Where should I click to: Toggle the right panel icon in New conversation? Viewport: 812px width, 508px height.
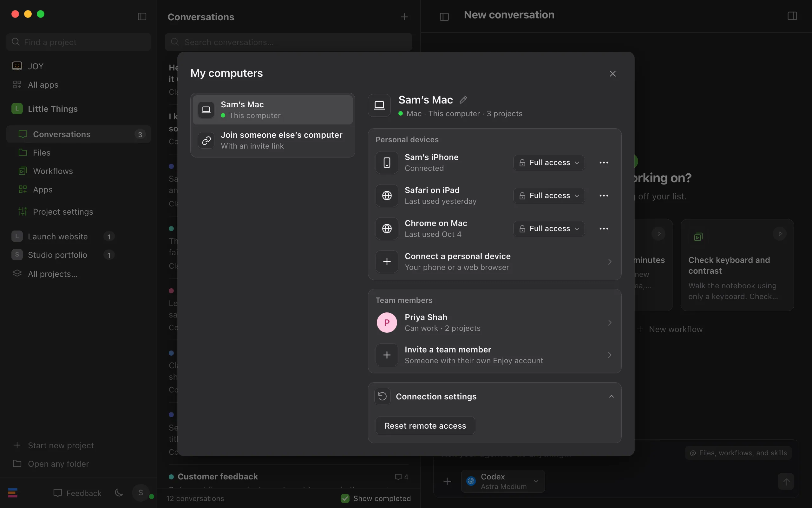pos(792,16)
